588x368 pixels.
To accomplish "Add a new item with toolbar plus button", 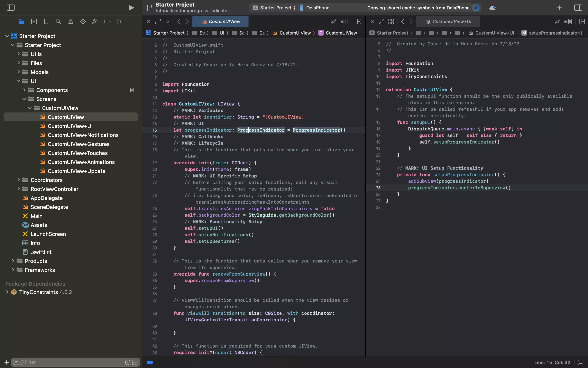I will 559,8.
